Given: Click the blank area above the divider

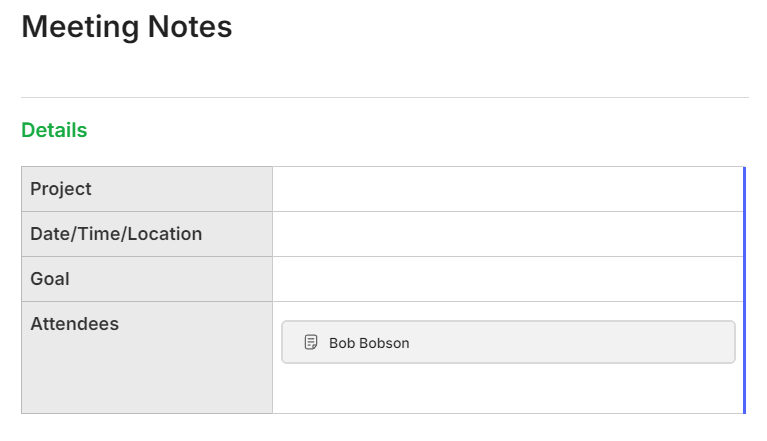Looking at the screenshot, I should (385, 71).
